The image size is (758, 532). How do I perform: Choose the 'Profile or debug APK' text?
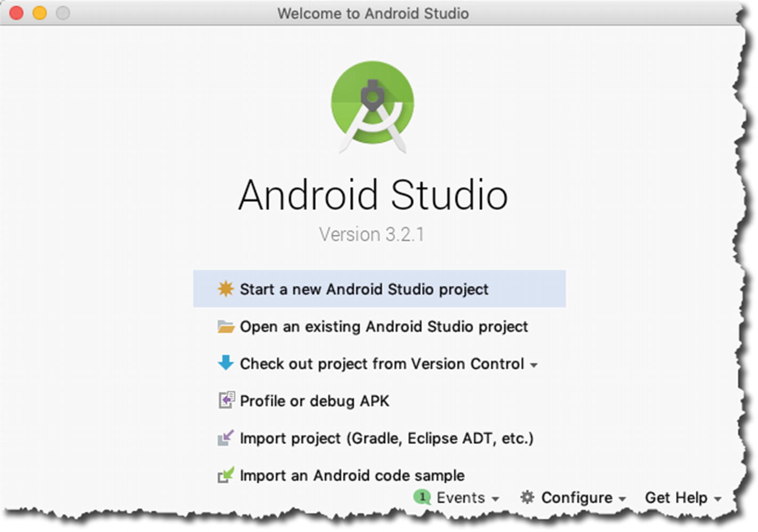(314, 401)
